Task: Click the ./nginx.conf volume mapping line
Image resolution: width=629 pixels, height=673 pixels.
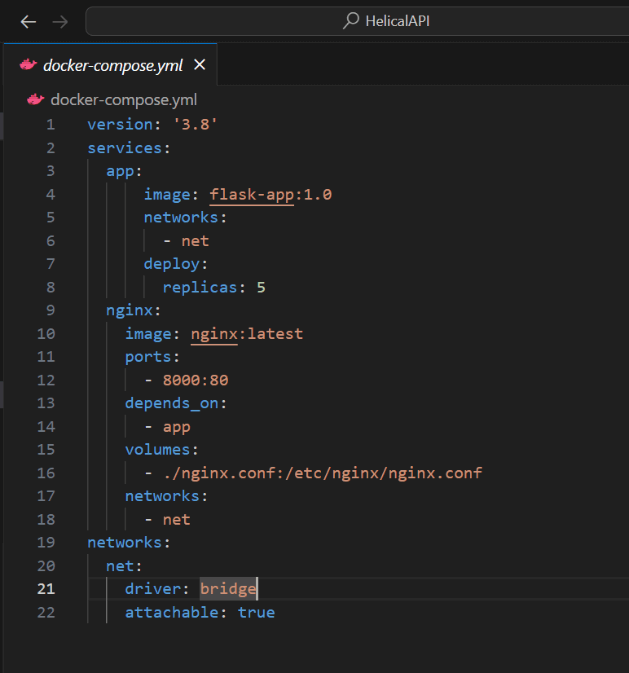Action: (x=313, y=473)
